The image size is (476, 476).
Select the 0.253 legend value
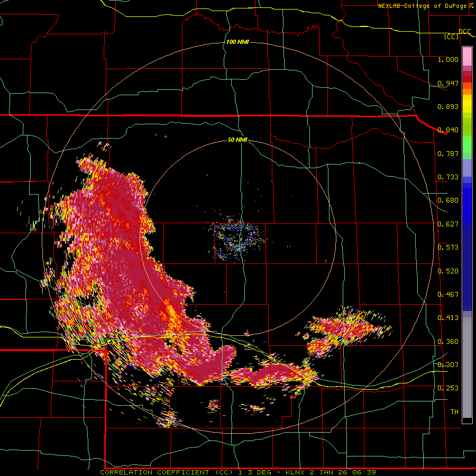tap(448, 388)
